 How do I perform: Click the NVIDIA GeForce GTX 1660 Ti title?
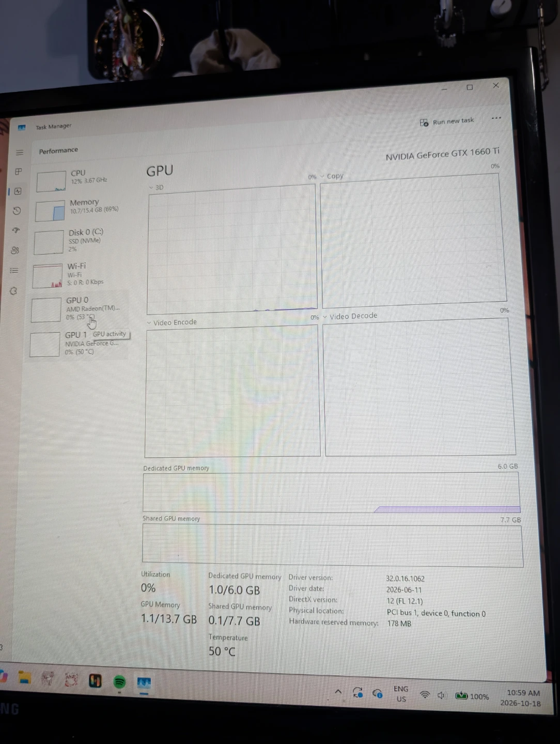click(x=442, y=154)
